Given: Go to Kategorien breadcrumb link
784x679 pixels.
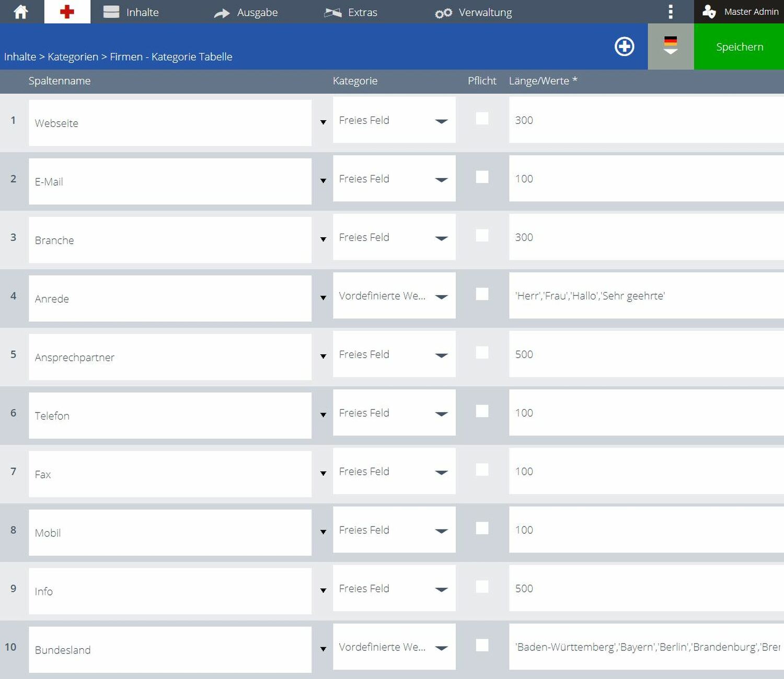Looking at the screenshot, I should 73,56.
